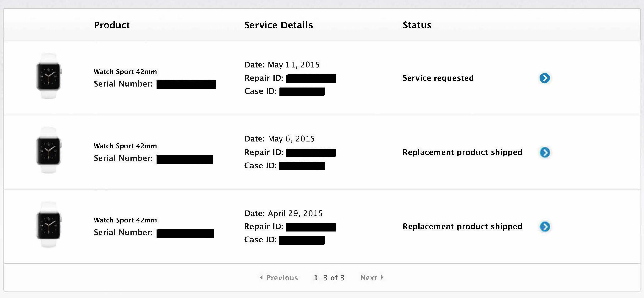Click the Service Details column header

click(278, 25)
